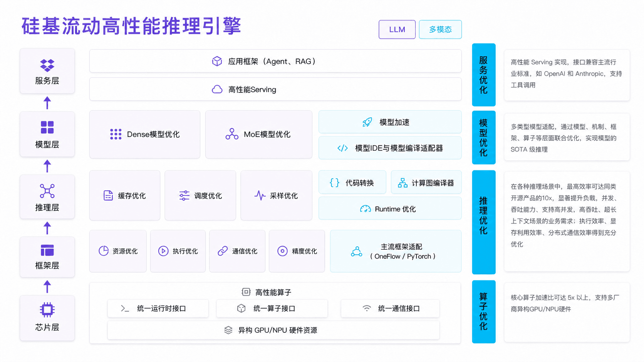Click the stacked-layers icon beside 异构 GPU/NPU
The height and width of the screenshot is (362, 644).
(228, 330)
